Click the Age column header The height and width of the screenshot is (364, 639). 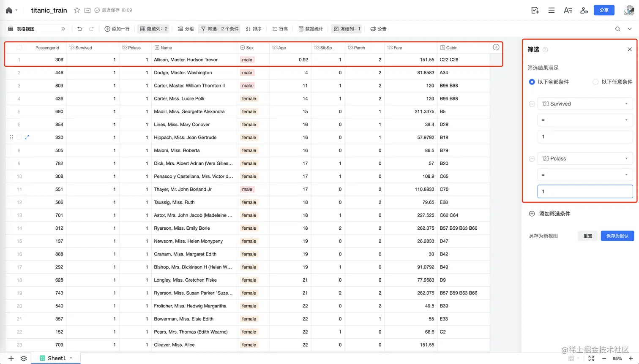(x=290, y=48)
